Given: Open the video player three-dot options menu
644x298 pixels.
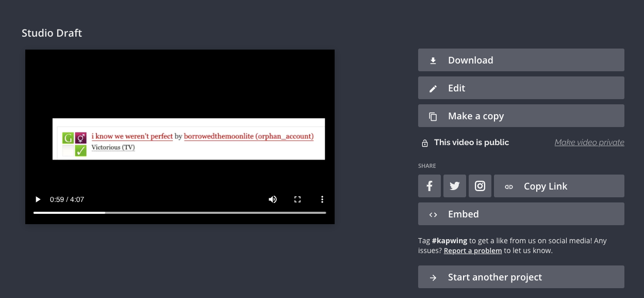Looking at the screenshot, I should 322,199.
